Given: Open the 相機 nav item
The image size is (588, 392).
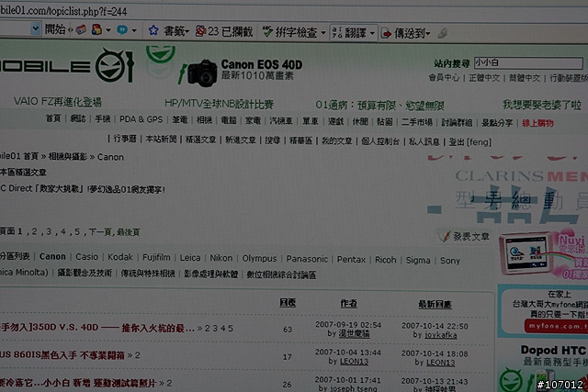Looking at the screenshot, I should (x=204, y=120).
